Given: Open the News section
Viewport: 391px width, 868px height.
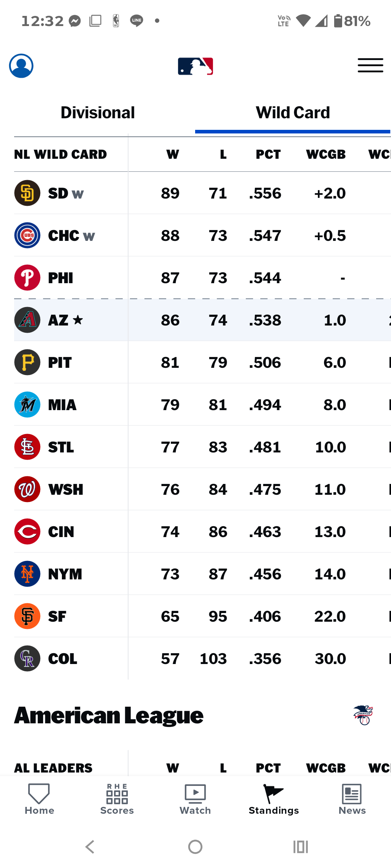Looking at the screenshot, I should point(352,799).
